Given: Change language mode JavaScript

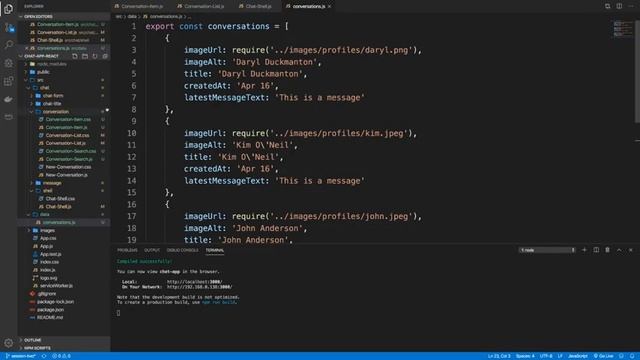Looking at the screenshot, I should point(578,356).
